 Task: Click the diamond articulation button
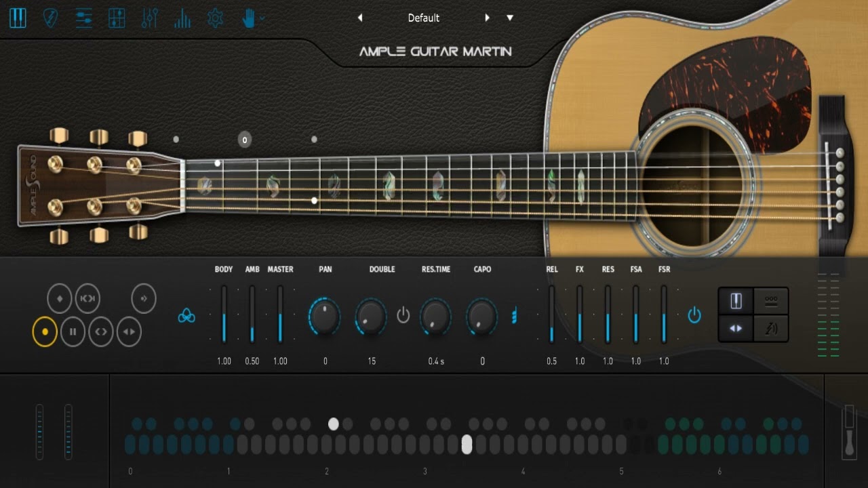point(60,298)
